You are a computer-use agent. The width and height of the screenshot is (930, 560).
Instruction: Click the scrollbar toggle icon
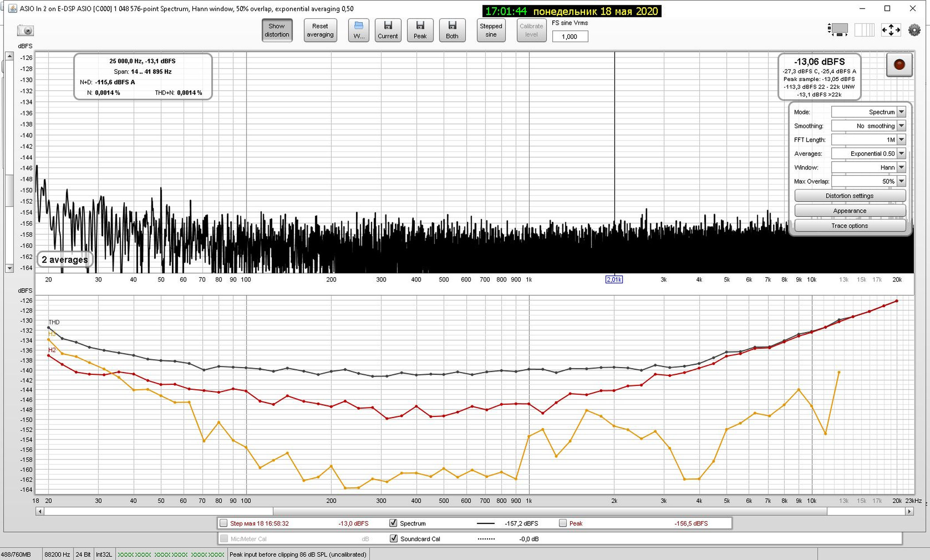pyautogui.click(x=837, y=30)
